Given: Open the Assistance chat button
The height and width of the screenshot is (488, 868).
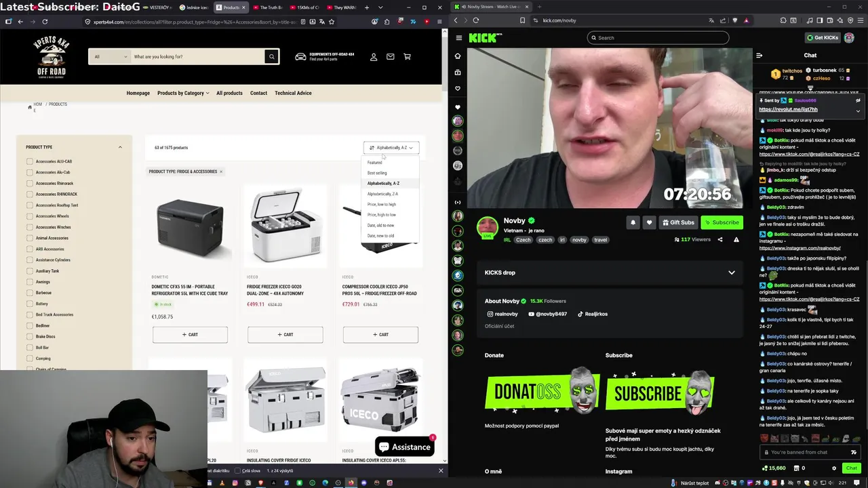Looking at the screenshot, I should coord(405,447).
